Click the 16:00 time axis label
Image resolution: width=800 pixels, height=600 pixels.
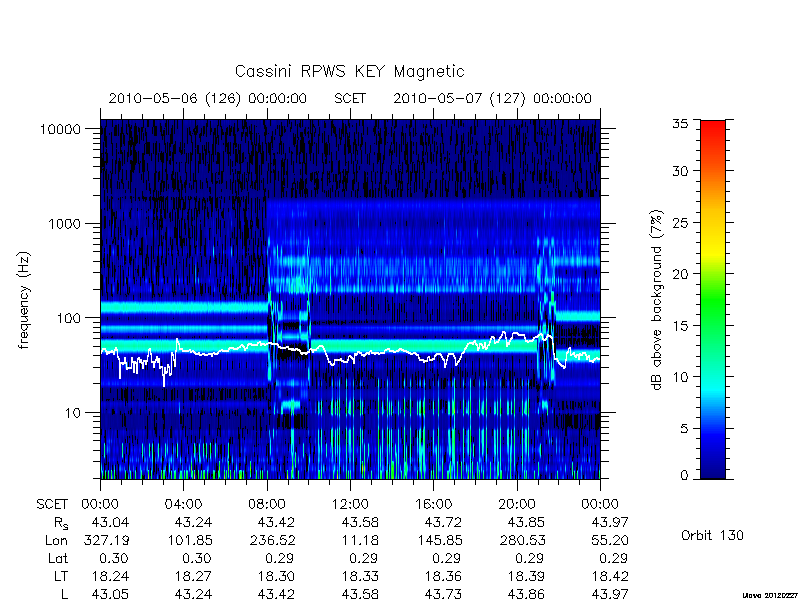point(433,505)
